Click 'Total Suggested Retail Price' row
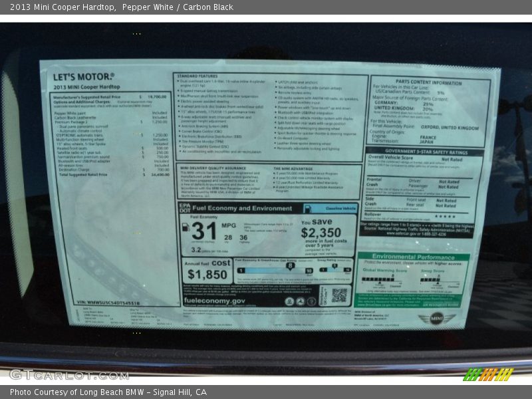Screen dimensions: 532x399 [114, 174]
